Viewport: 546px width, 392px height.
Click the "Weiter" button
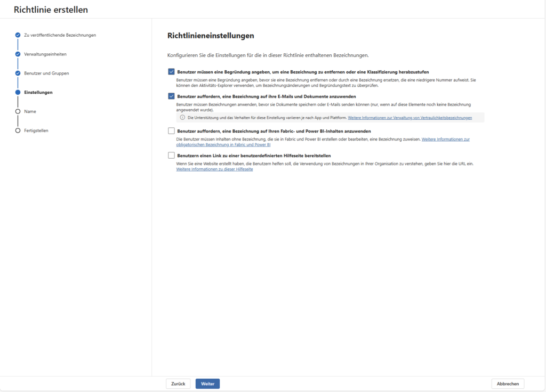click(x=207, y=383)
